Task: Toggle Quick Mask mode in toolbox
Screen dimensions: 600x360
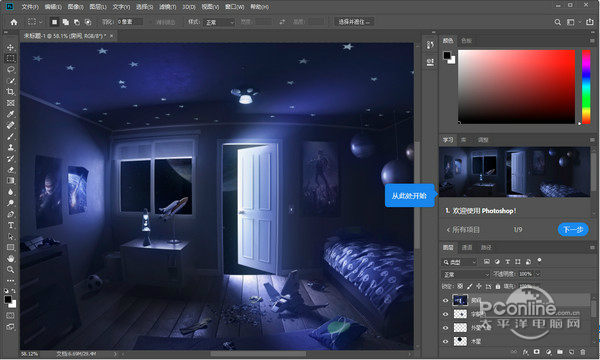Action: tap(10, 316)
